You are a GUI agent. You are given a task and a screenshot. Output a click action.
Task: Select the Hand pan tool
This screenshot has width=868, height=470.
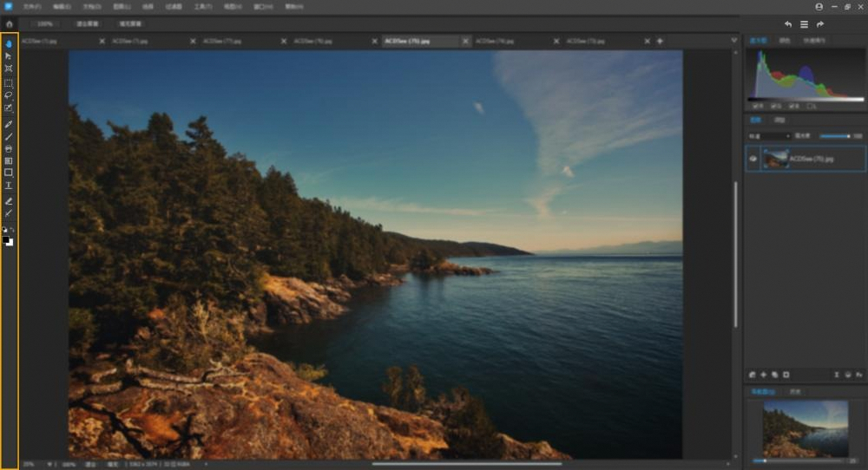[x=9, y=43]
